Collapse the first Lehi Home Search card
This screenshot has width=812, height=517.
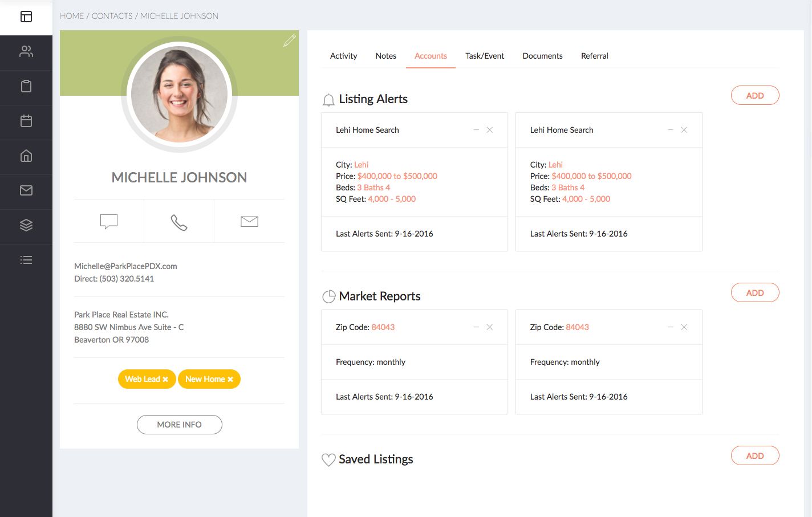click(x=476, y=130)
